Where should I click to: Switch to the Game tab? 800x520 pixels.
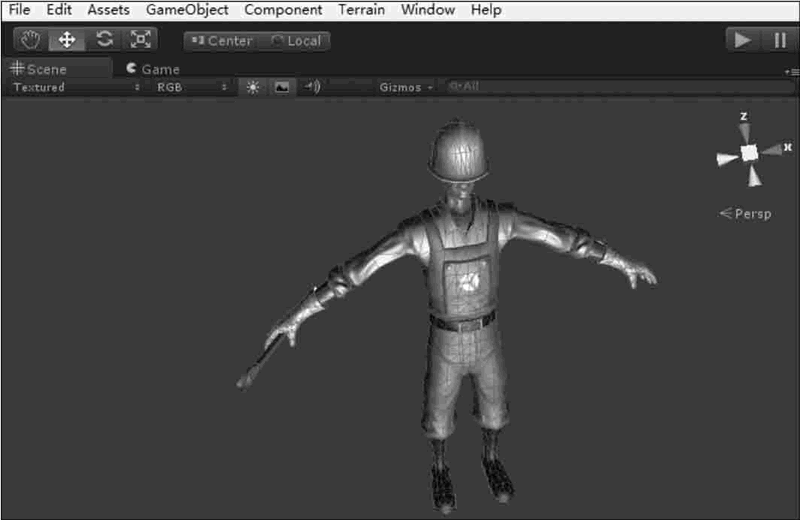pyautogui.click(x=153, y=69)
